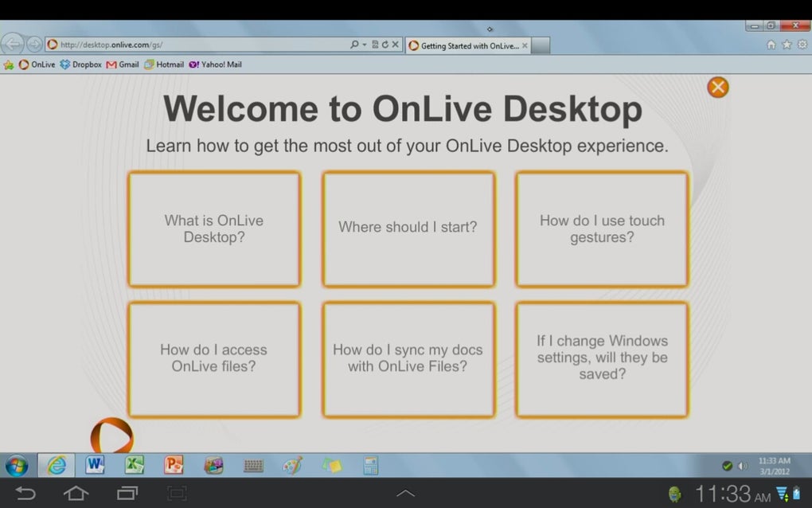Launch PowerPoint from the taskbar
This screenshot has width=812, height=508.
click(x=174, y=464)
